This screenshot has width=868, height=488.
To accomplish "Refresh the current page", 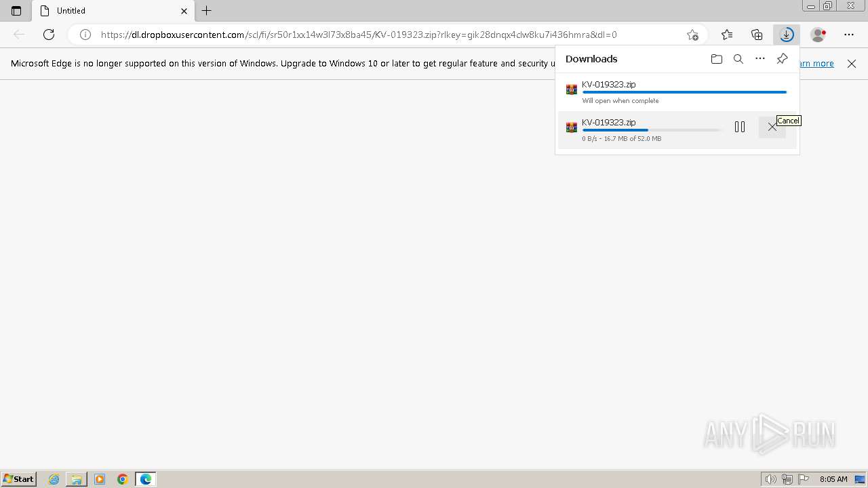I will [x=49, y=35].
